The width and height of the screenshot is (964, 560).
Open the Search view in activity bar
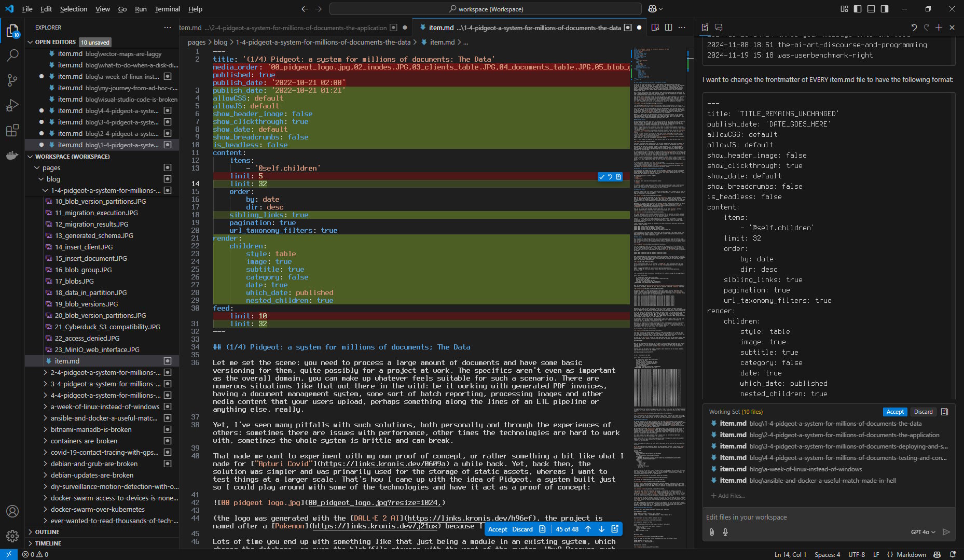(12, 55)
